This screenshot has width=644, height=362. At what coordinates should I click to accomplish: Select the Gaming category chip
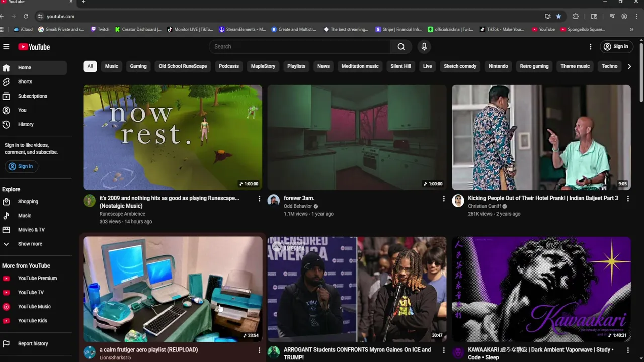click(x=138, y=66)
